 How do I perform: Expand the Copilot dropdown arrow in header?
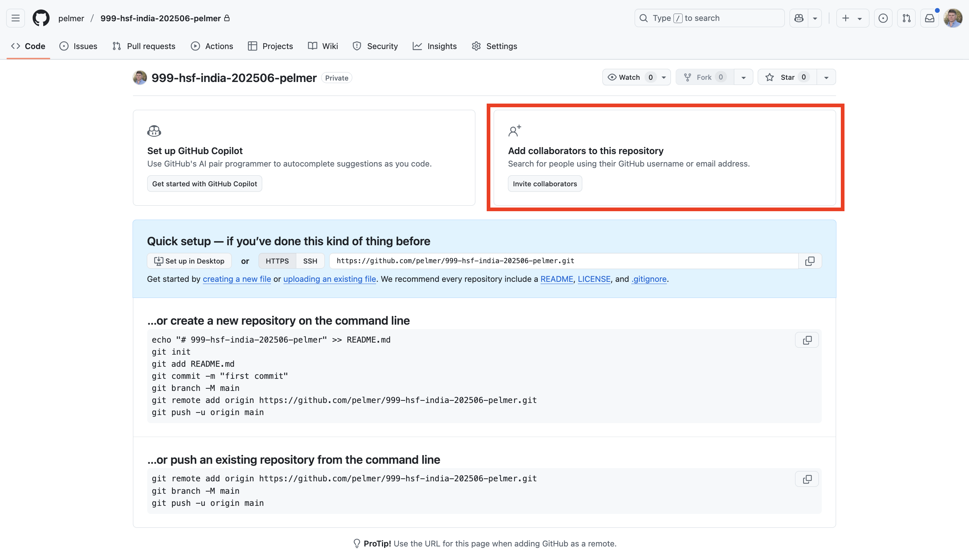click(815, 18)
